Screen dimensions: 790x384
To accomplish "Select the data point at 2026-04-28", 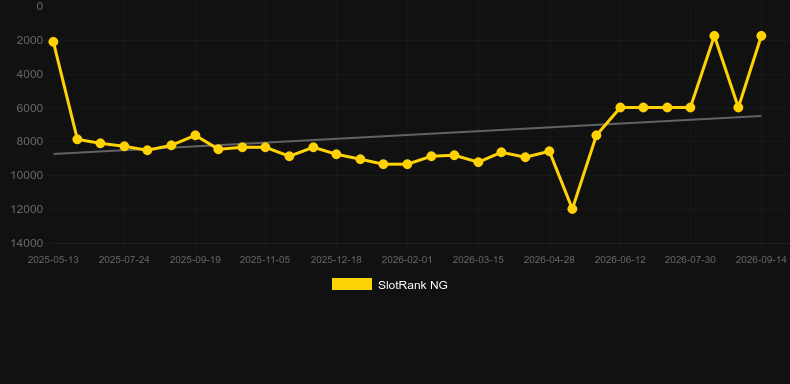I will [549, 151].
